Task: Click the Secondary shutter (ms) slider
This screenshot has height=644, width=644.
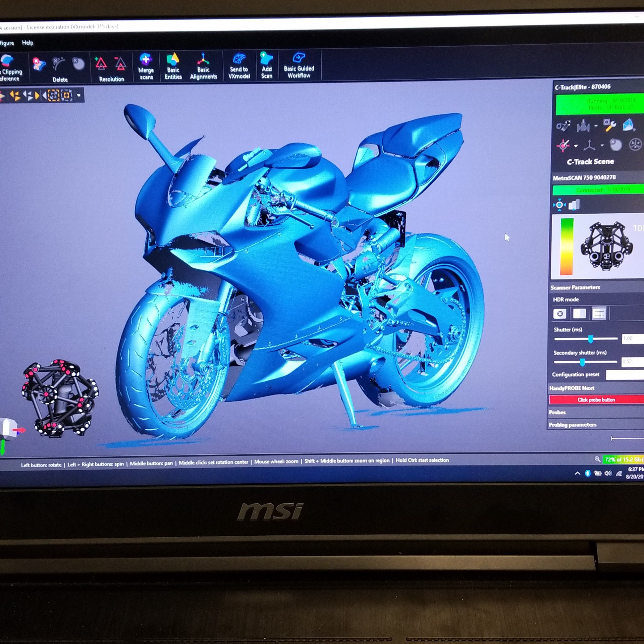Action: (585, 362)
